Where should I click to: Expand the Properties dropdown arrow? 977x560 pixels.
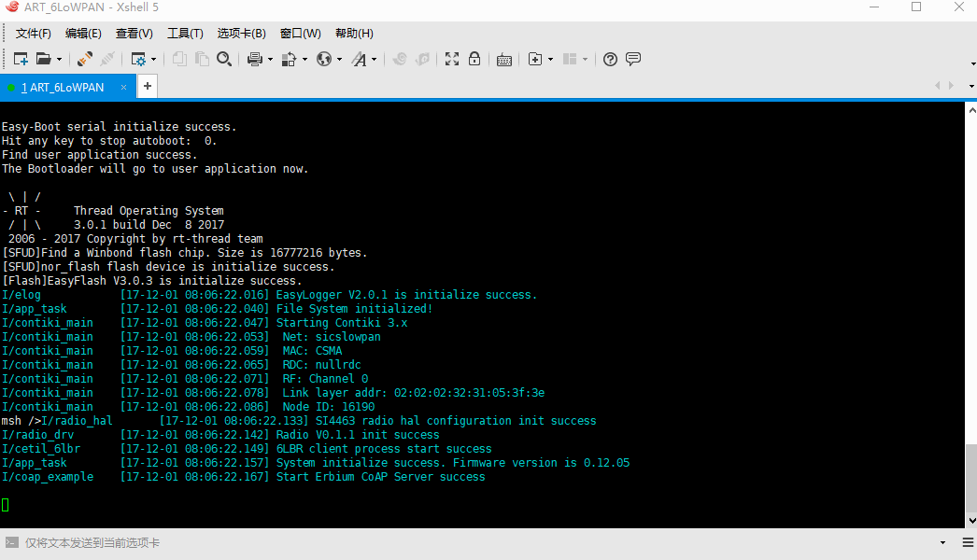[x=153, y=59]
